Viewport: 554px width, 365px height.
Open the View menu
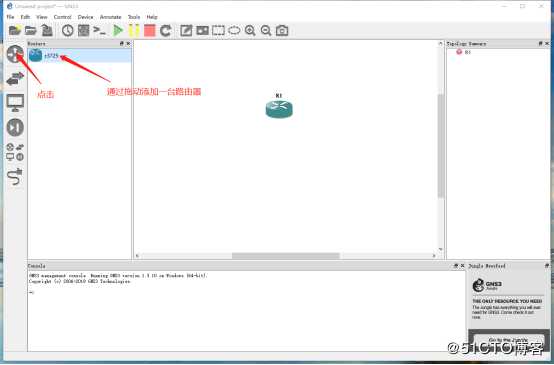[x=41, y=17]
